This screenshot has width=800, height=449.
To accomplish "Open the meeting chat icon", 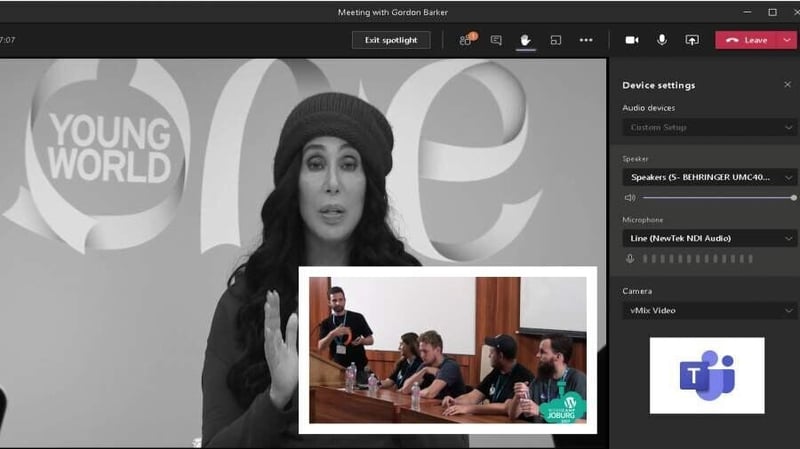I will [x=496, y=40].
